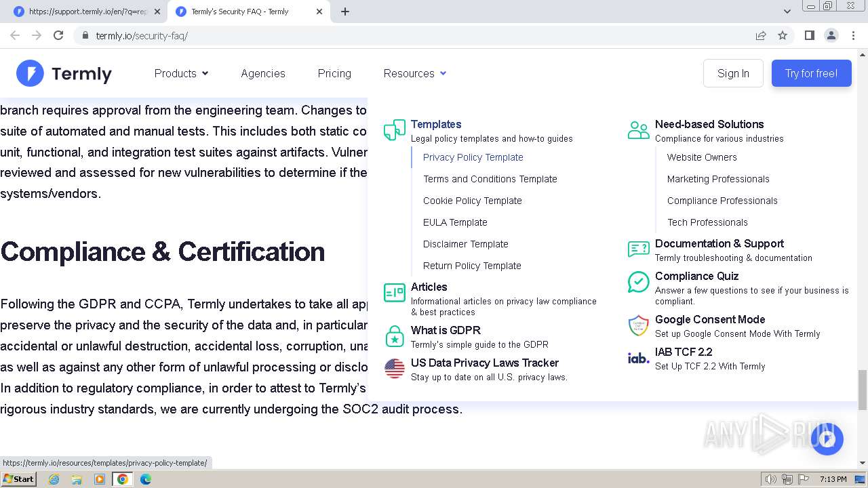868x488 pixels.
Task: Open the Cookie Policy Template link
Action: 473,201
